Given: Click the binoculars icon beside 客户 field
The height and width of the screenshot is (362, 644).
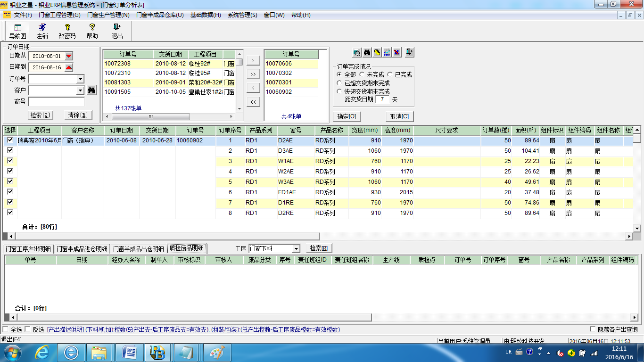Looking at the screenshot, I should tap(91, 90).
